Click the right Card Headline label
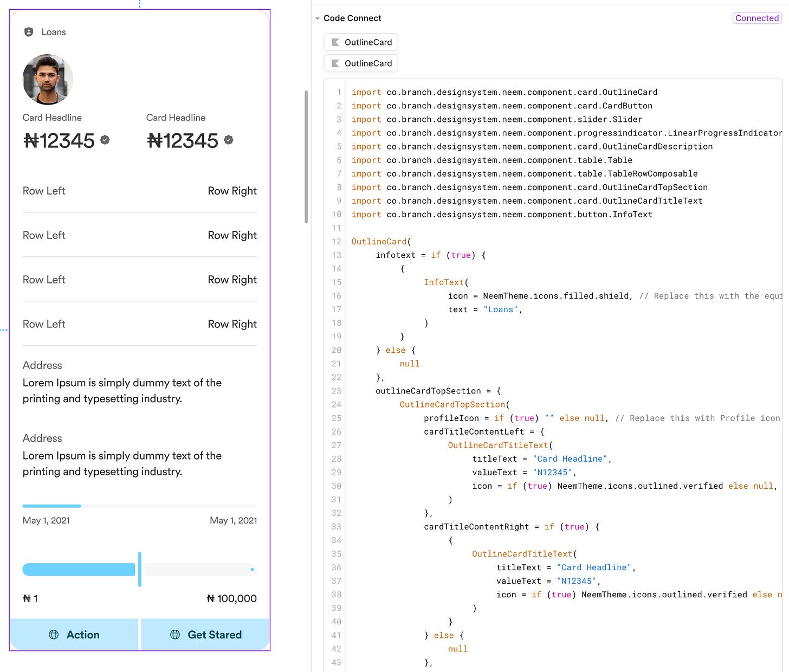Image resolution: width=789 pixels, height=672 pixels. (176, 118)
